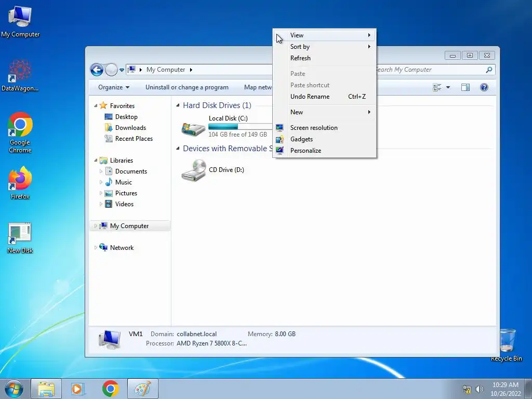Click the taskbar clock and date
The height and width of the screenshot is (399, 532).
click(506, 389)
